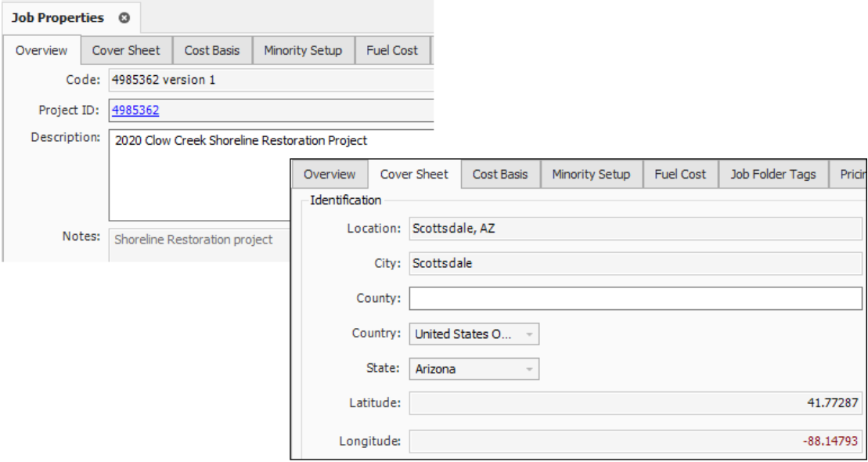The image size is (868, 462).
Task: Select Minority Setup tab above the Code field
Action: [x=303, y=51]
